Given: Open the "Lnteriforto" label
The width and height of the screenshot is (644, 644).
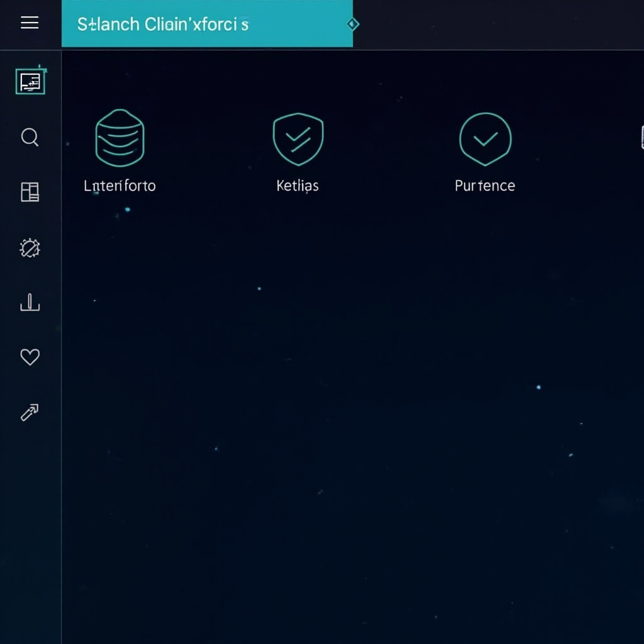Looking at the screenshot, I should (119, 186).
